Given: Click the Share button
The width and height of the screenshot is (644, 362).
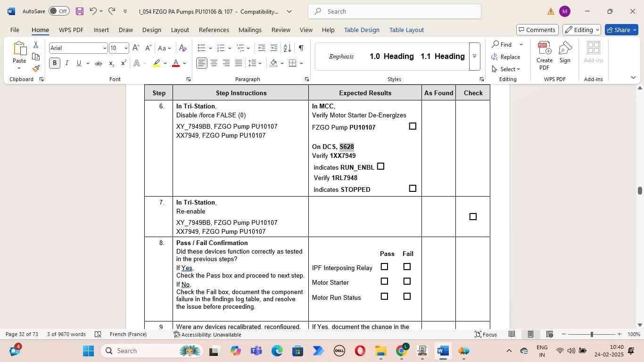Looking at the screenshot, I should pyautogui.click(x=621, y=30).
